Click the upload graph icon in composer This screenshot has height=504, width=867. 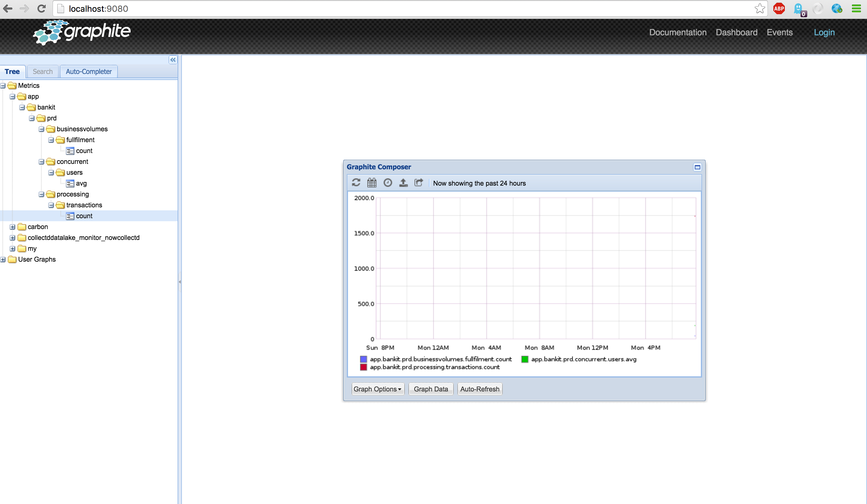click(x=403, y=183)
